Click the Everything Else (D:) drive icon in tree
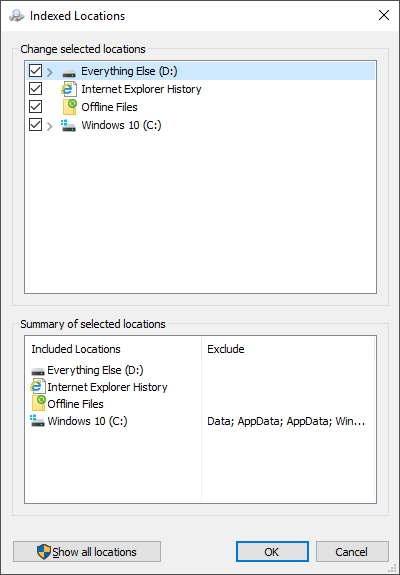 [69, 73]
